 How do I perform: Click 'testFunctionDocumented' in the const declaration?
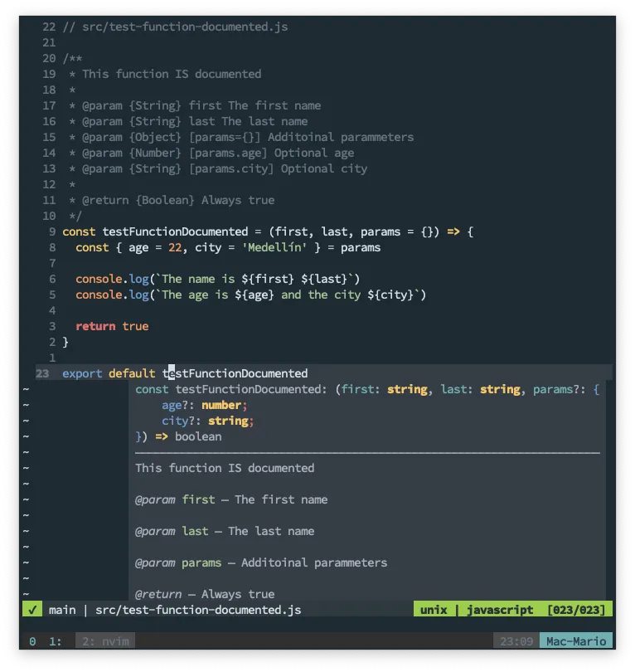point(175,231)
